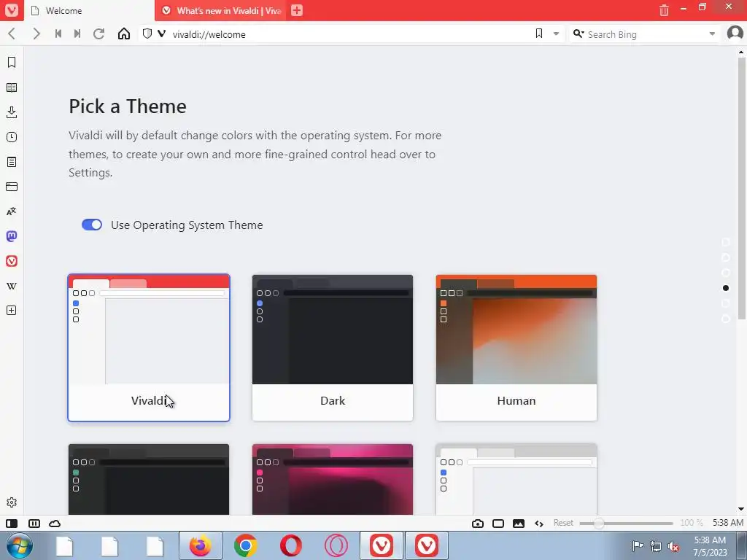Adjust the page zoom slider
Screen dimensions: 747x560
click(626, 524)
